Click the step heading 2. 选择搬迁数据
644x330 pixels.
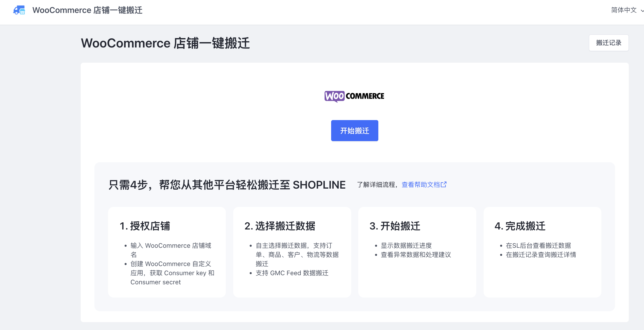click(280, 226)
